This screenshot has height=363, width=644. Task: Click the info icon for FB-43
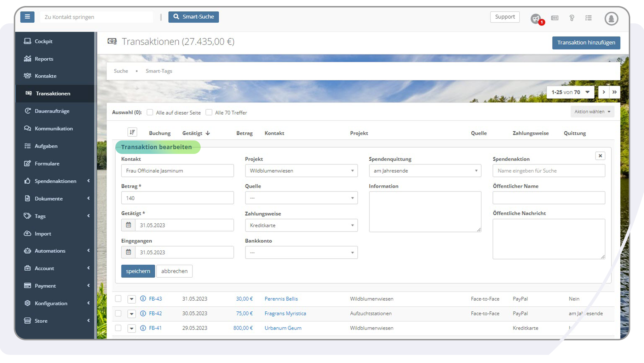[x=143, y=299]
